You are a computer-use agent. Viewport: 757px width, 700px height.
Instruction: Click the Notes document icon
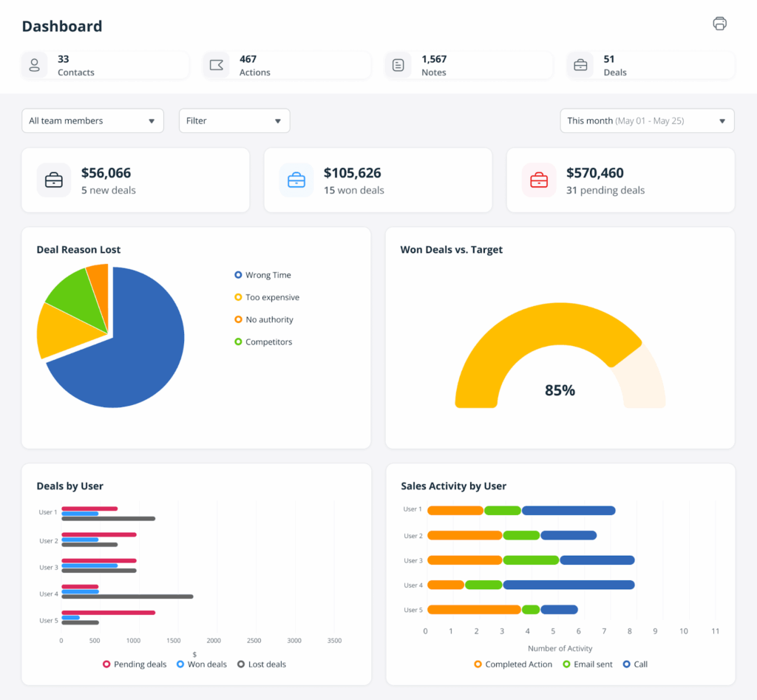point(398,65)
